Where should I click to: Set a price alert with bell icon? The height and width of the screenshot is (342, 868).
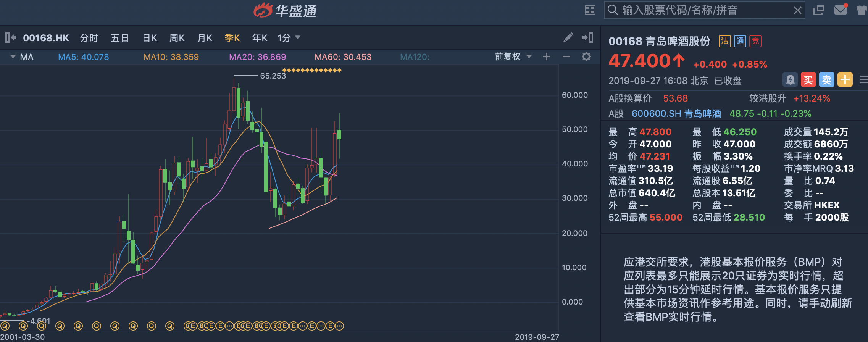(x=790, y=80)
